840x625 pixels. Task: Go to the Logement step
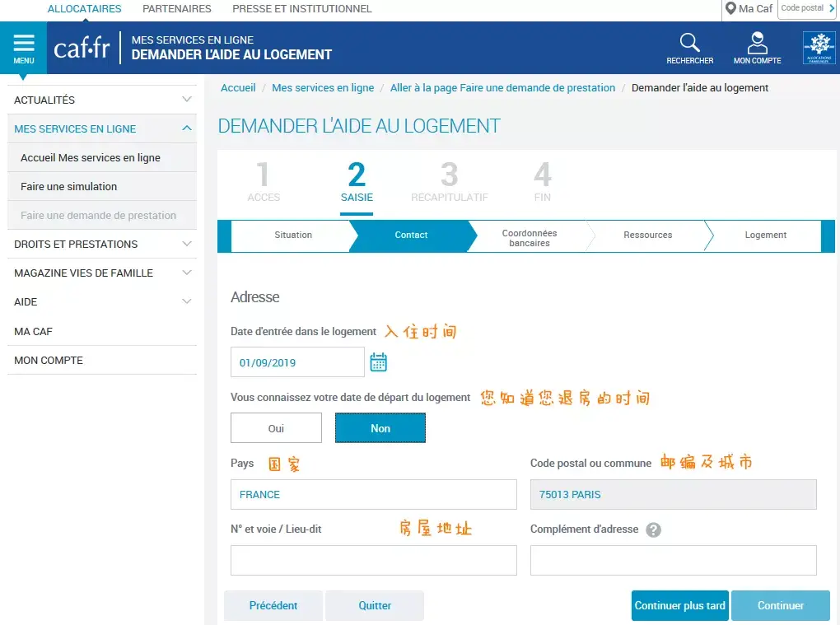tap(766, 236)
